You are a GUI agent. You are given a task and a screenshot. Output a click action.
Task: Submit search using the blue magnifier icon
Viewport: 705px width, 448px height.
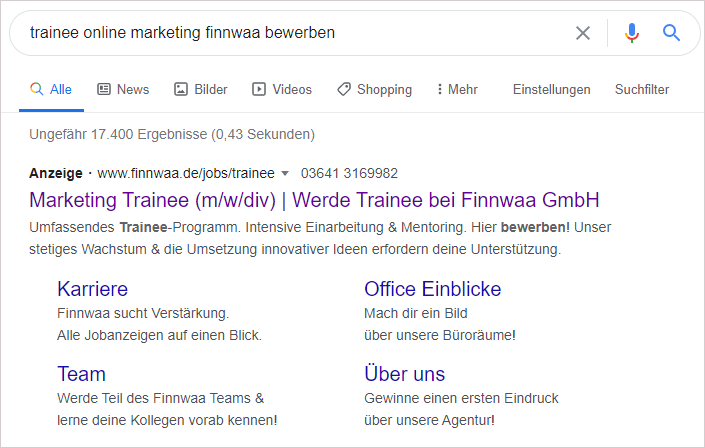coord(671,33)
